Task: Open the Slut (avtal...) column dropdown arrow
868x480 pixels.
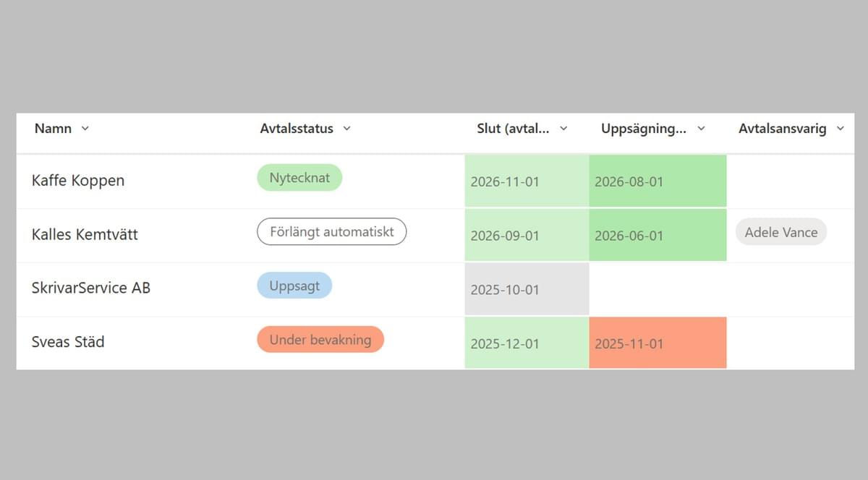Action: 563,129
